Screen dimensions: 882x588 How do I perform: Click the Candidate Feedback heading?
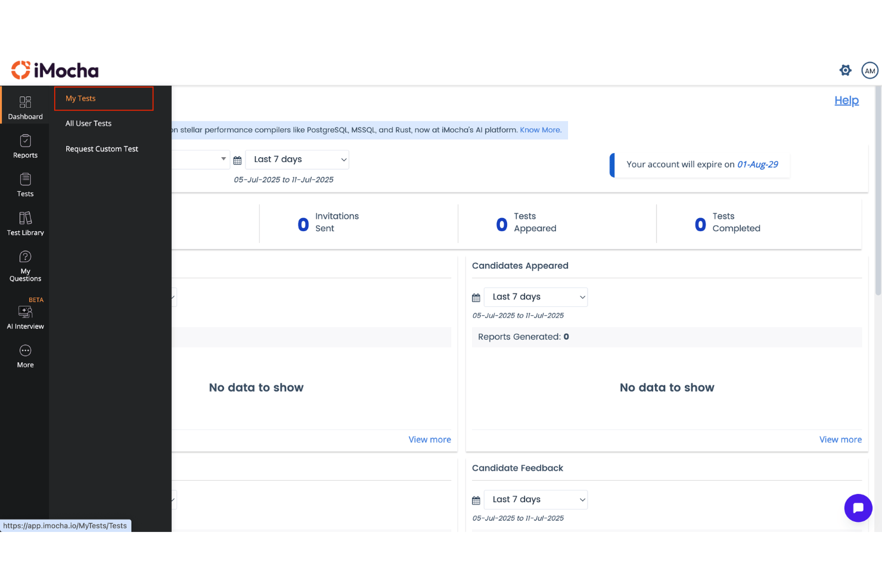517,468
